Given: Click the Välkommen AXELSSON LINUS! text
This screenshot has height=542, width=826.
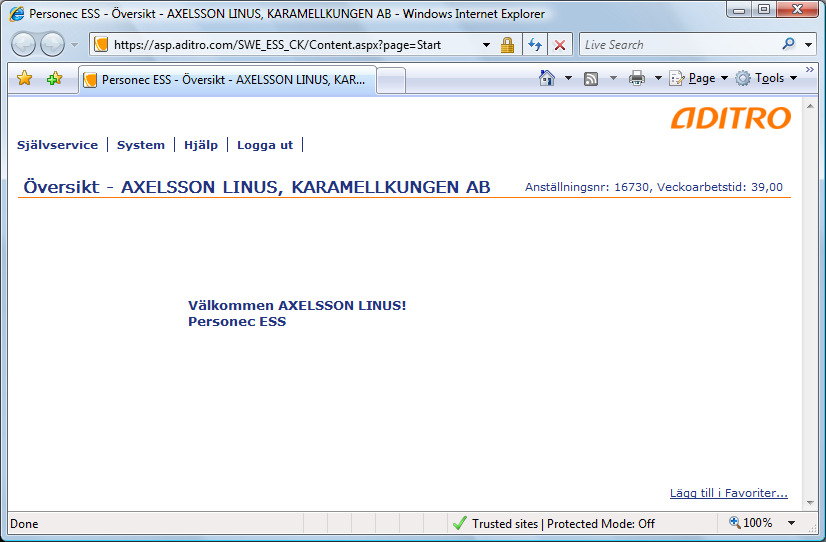Looking at the screenshot, I should click(x=297, y=306).
